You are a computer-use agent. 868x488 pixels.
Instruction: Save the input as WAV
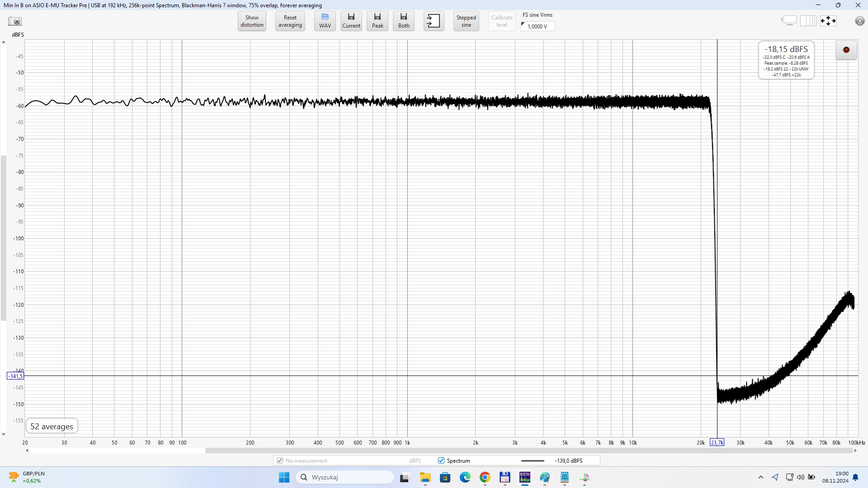click(x=325, y=21)
